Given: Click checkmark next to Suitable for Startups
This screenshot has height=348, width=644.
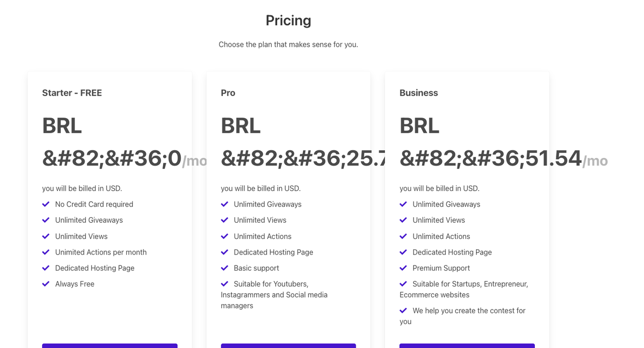Looking at the screenshot, I should click(x=403, y=284).
